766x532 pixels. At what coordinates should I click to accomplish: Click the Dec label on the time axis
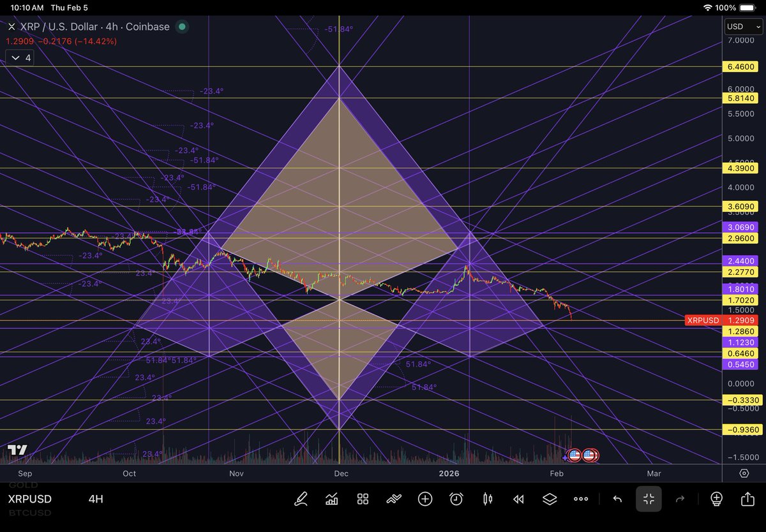point(340,473)
